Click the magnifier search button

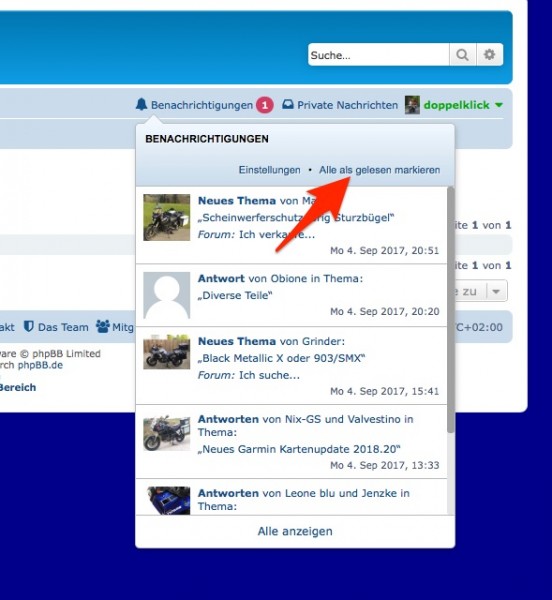pyautogui.click(x=462, y=55)
